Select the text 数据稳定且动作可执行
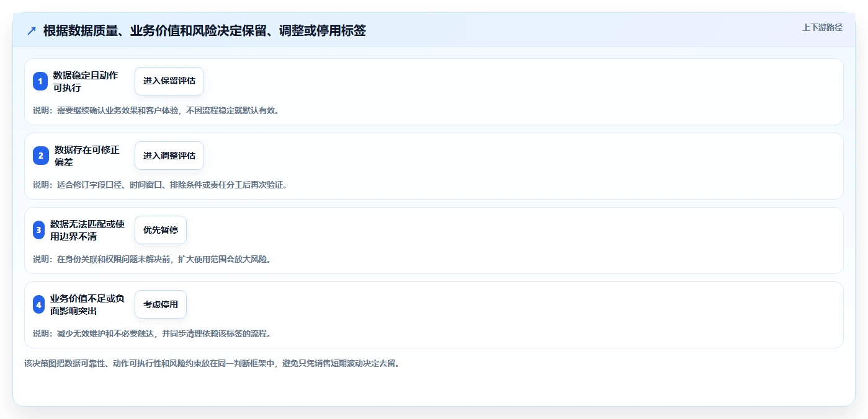 (x=86, y=81)
